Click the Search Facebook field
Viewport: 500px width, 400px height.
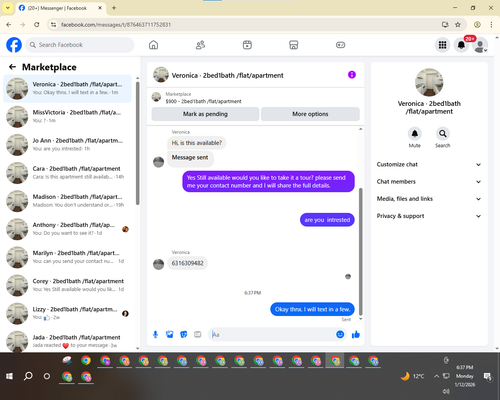(x=80, y=45)
